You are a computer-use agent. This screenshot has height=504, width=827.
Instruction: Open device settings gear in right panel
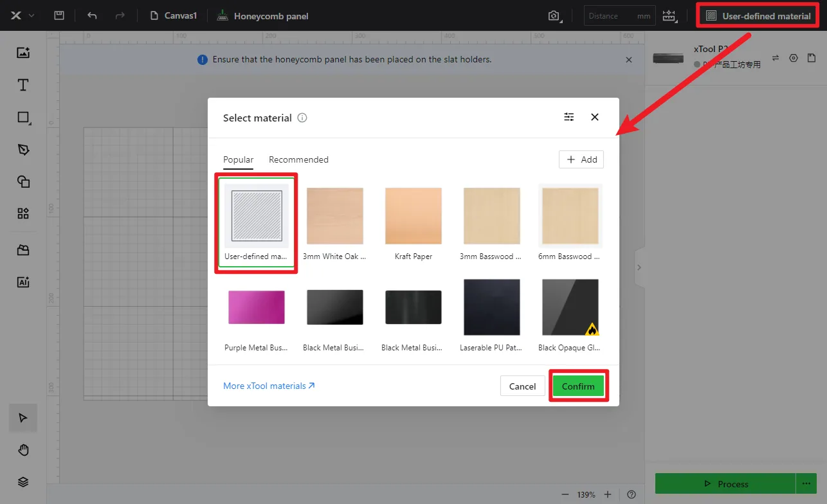(x=794, y=58)
